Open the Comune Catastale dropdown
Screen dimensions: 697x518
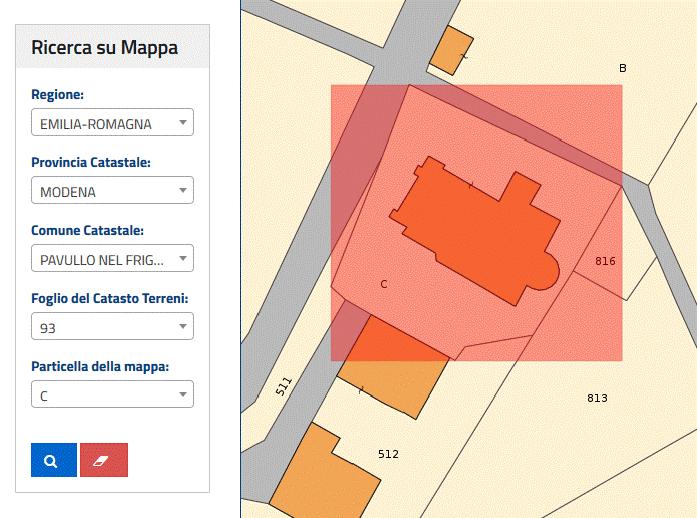[112, 259]
